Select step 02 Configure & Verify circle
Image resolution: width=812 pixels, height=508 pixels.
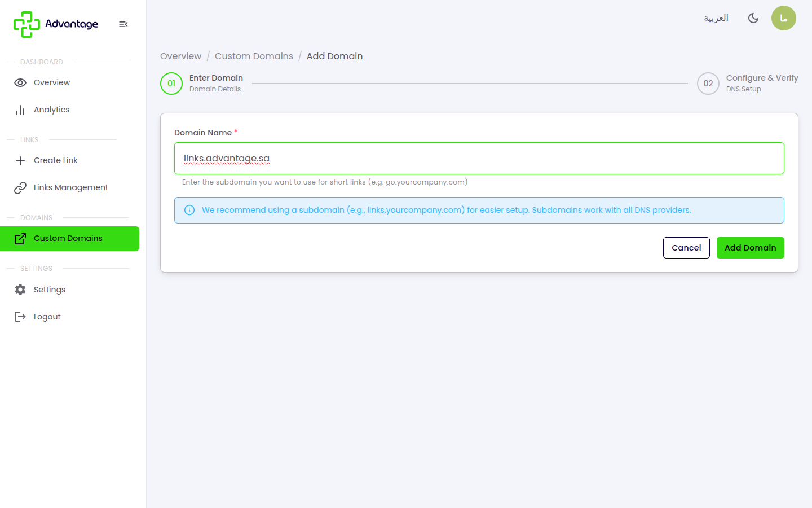pos(708,84)
